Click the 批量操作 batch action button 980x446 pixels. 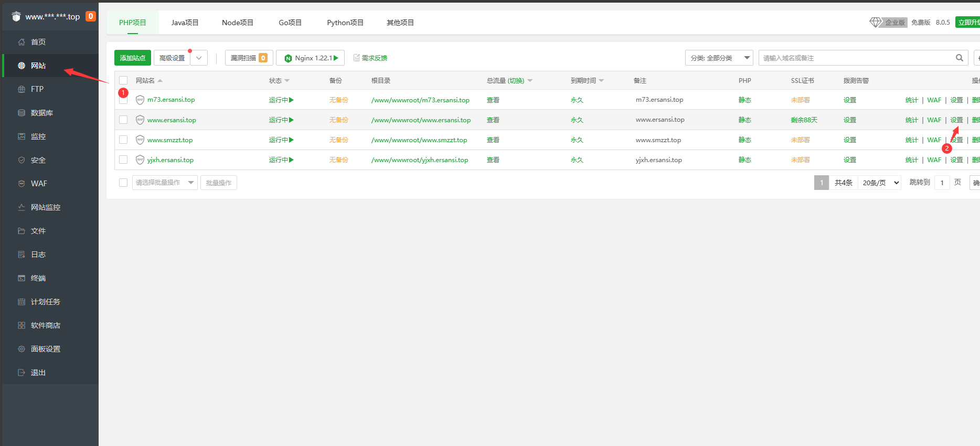(219, 183)
